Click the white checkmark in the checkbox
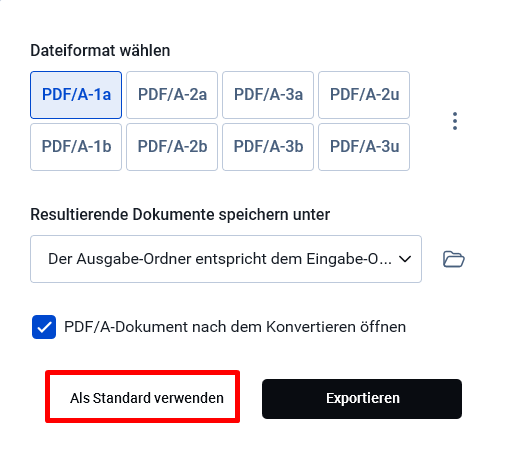506x449 pixels. coord(44,327)
